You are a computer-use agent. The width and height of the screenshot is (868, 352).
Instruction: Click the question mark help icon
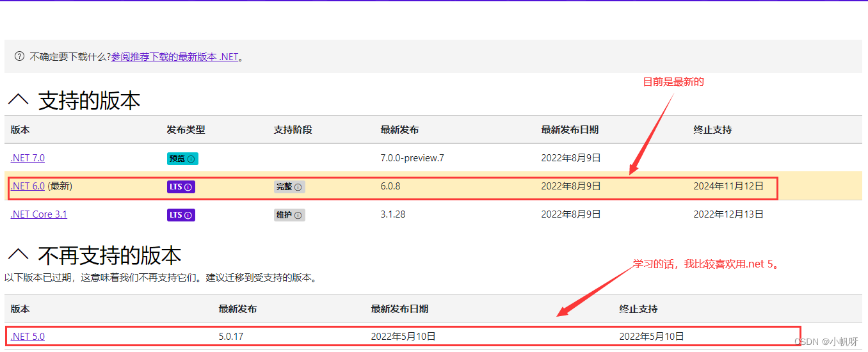click(19, 56)
